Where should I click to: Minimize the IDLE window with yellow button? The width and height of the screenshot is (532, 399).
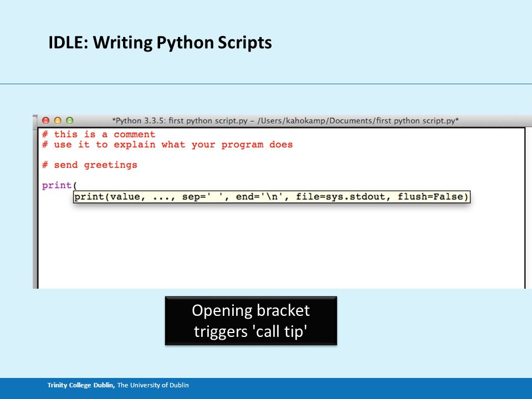click(58, 120)
